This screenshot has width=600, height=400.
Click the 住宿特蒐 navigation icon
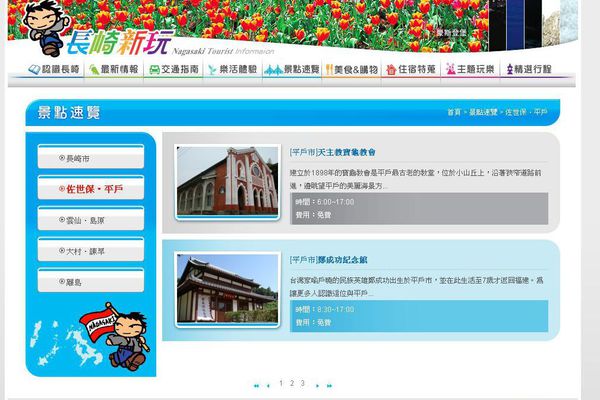[401, 70]
